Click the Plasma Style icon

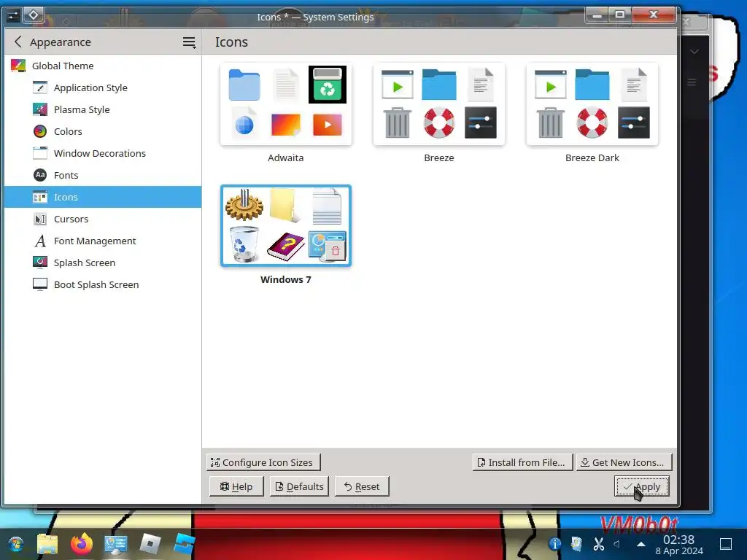(x=40, y=109)
